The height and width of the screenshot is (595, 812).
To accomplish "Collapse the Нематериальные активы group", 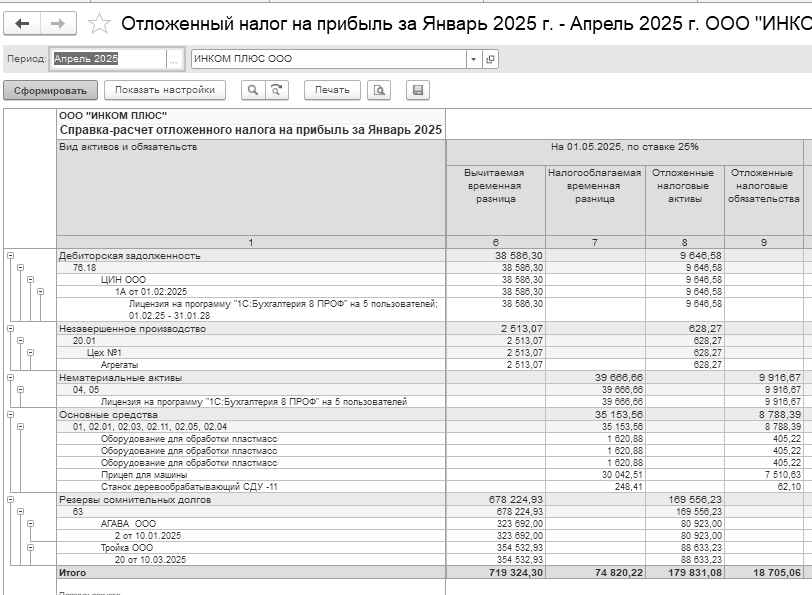I will click(x=10, y=378).
